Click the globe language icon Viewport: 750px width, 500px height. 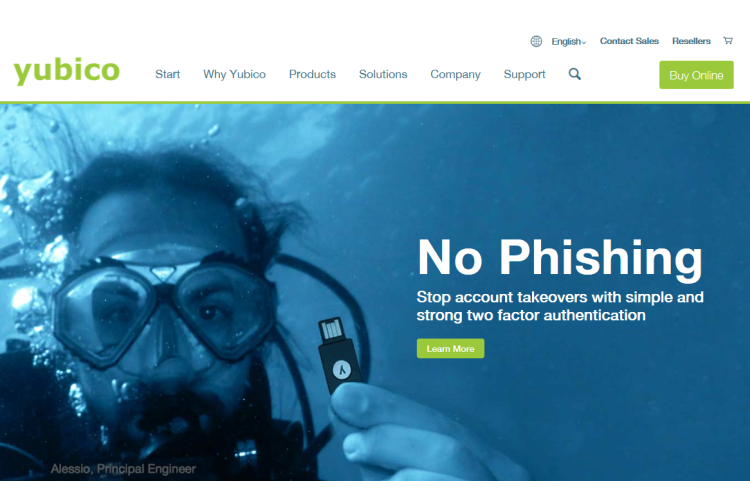(536, 41)
